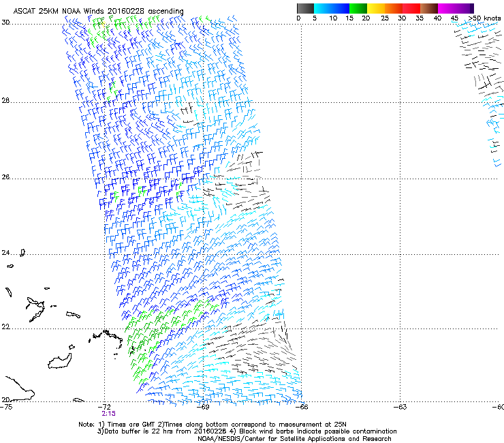Image resolution: width=504 pixels, height=443 pixels.
Task: Click the latitude label '30'
Action: point(5,22)
